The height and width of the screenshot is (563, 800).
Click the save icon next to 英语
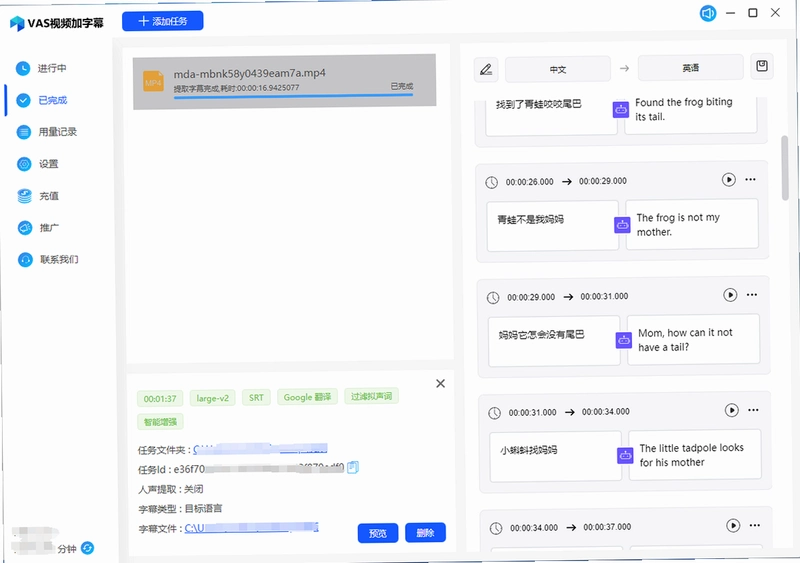[762, 66]
